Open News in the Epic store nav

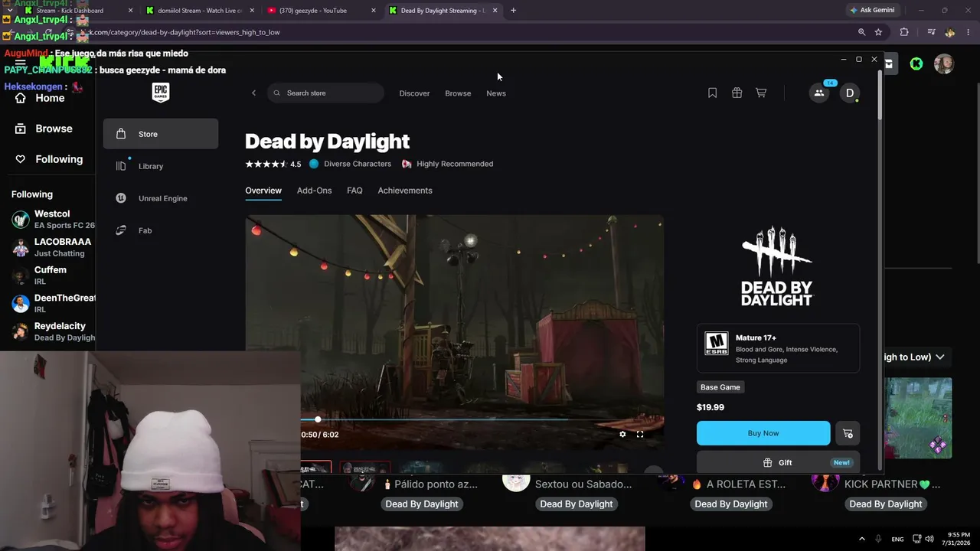click(496, 93)
